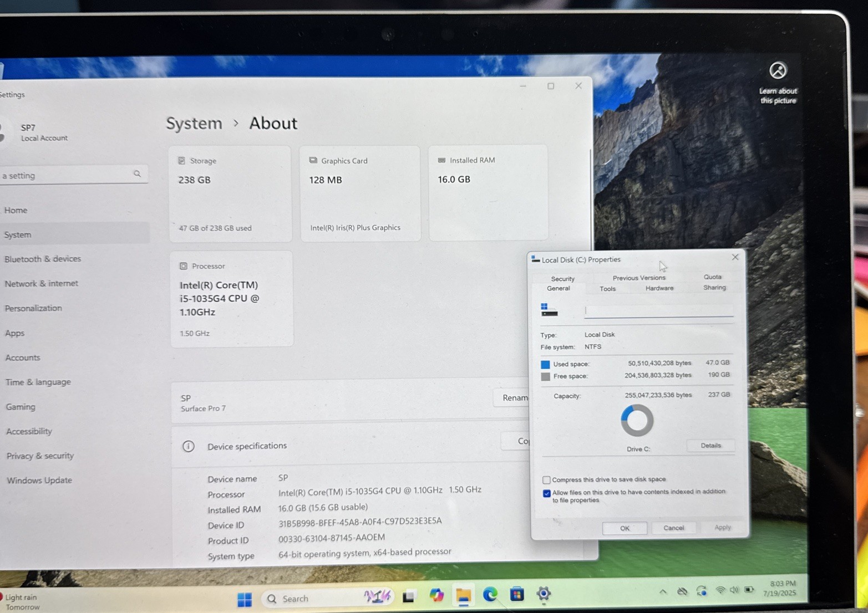This screenshot has height=613, width=868.
Task: Open Network & internet settings
Action: (x=42, y=283)
